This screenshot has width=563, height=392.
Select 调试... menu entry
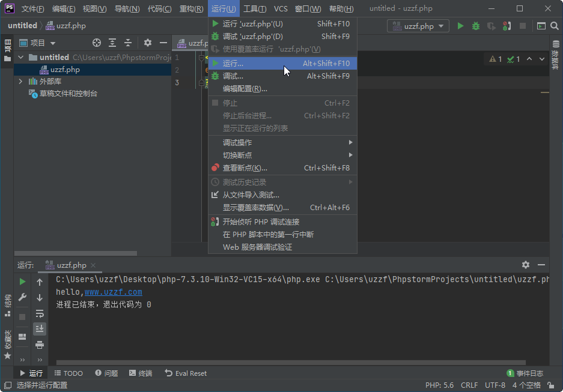(282, 76)
